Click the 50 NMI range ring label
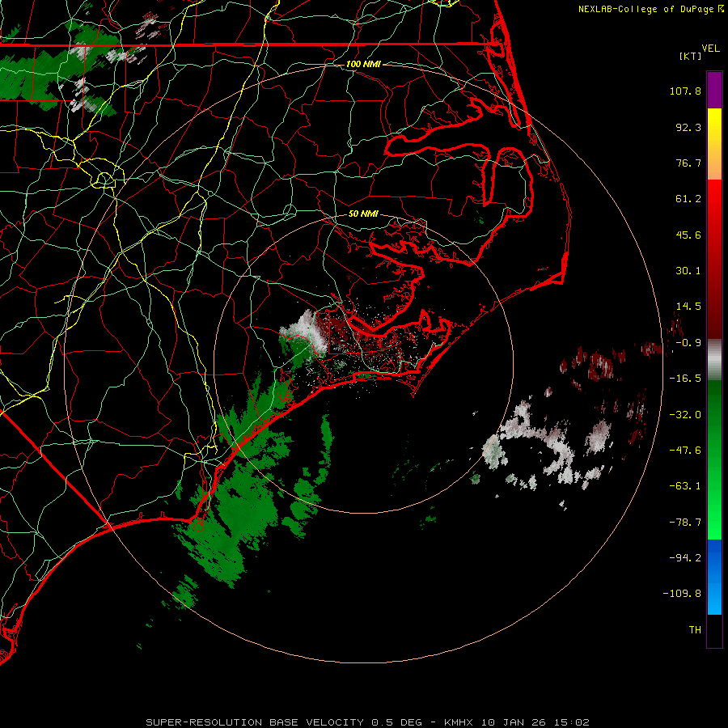 363,214
